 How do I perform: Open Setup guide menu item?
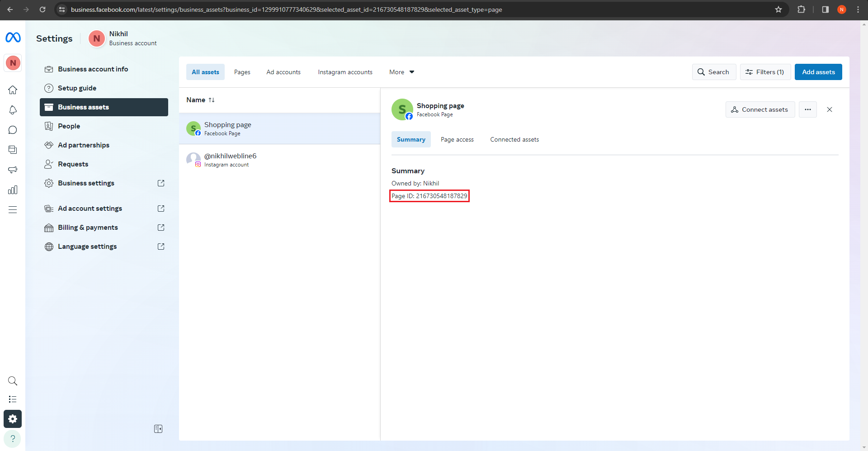pos(104,88)
